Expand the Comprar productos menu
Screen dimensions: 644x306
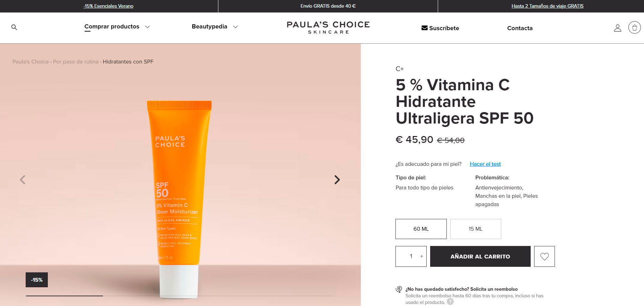(117, 27)
